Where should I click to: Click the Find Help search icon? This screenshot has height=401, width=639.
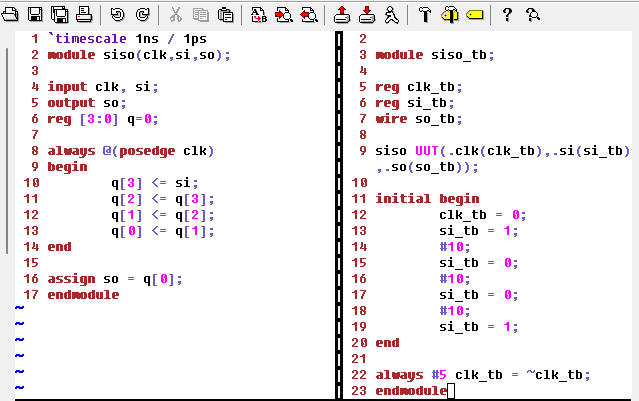(532, 14)
